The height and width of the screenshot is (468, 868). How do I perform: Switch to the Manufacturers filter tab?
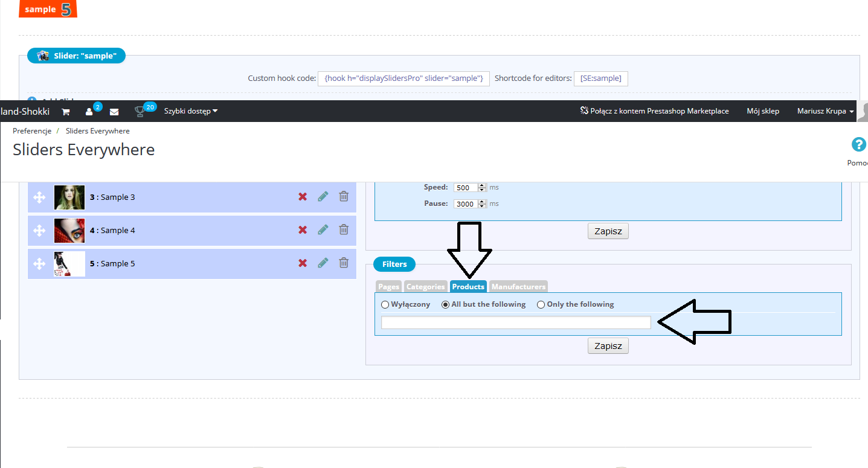519,287
